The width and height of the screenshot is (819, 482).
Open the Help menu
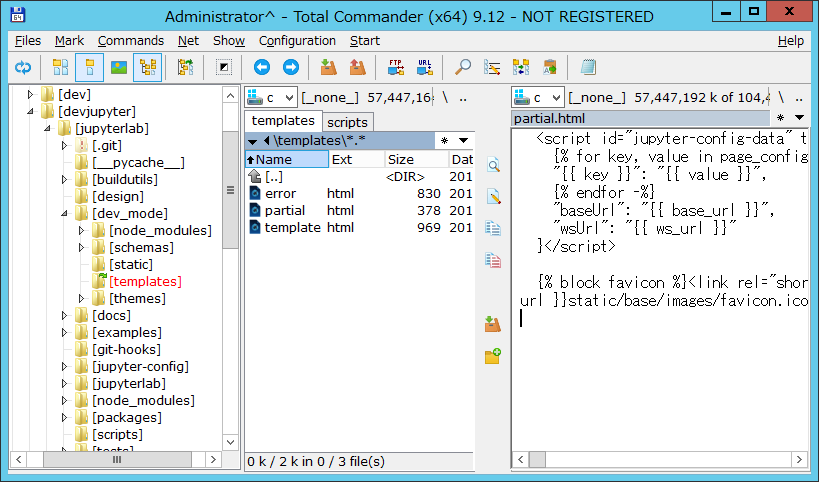[x=790, y=41]
